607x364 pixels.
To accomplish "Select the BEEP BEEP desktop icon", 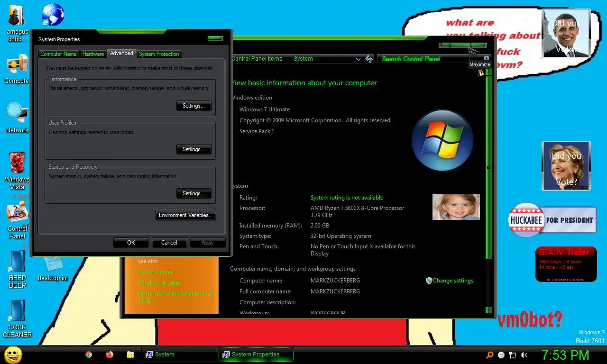I will point(17,269).
